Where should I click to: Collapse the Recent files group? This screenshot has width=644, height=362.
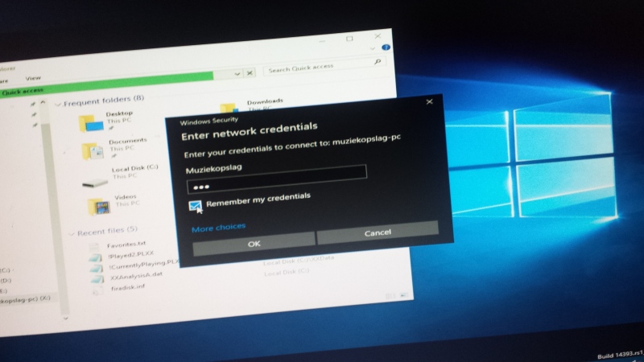[x=72, y=234]
